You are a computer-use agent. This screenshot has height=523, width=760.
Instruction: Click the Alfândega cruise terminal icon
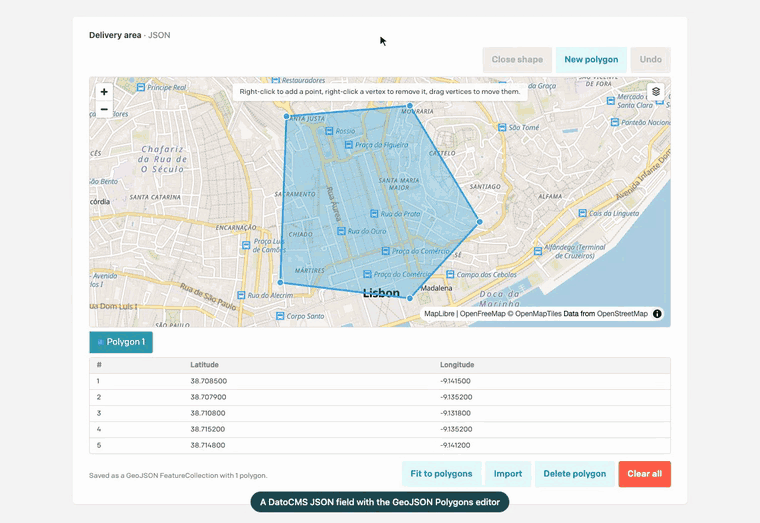(x=538, y=251)
